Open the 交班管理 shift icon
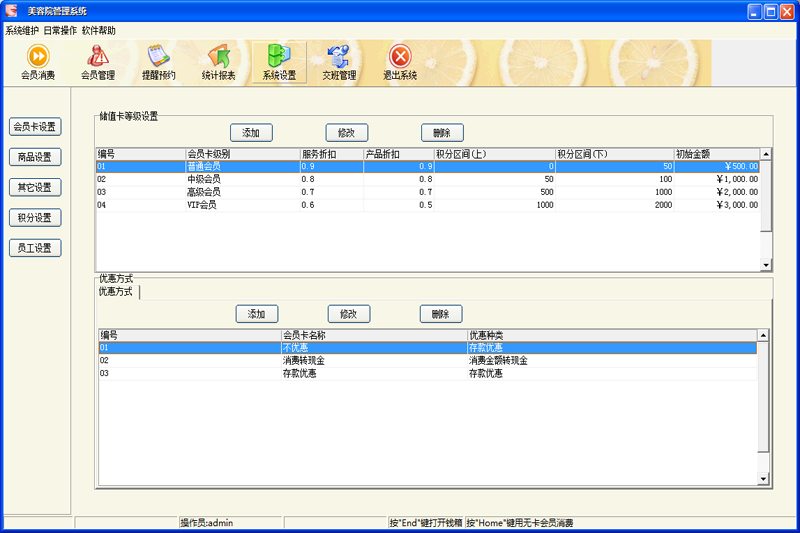The width and height of the screenshot is (800, 533). click(x=339, y=63)
